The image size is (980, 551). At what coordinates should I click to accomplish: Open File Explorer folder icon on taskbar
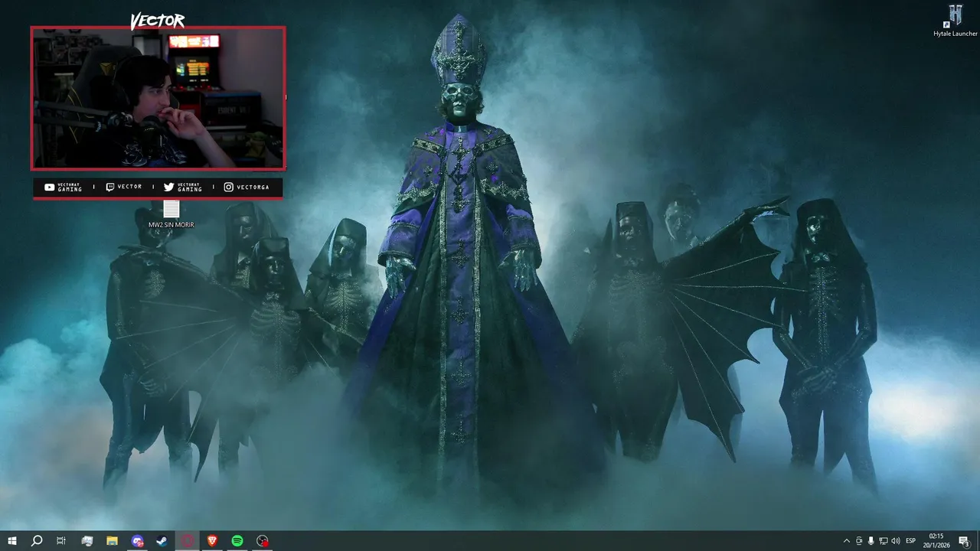click(x=112, y=541)
